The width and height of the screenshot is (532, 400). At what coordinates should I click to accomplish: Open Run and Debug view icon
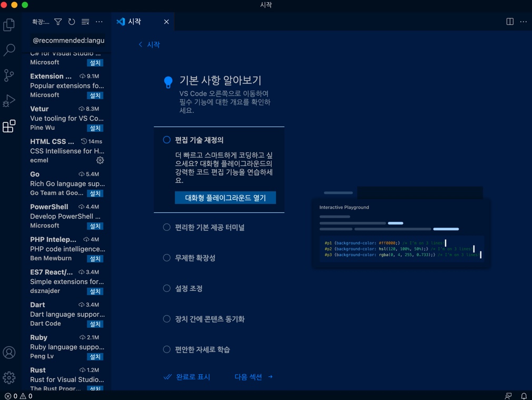point(9,101)
